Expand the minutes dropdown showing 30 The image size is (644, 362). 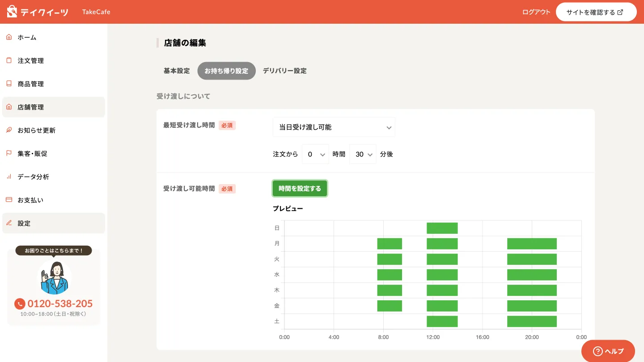pos(363,154)
